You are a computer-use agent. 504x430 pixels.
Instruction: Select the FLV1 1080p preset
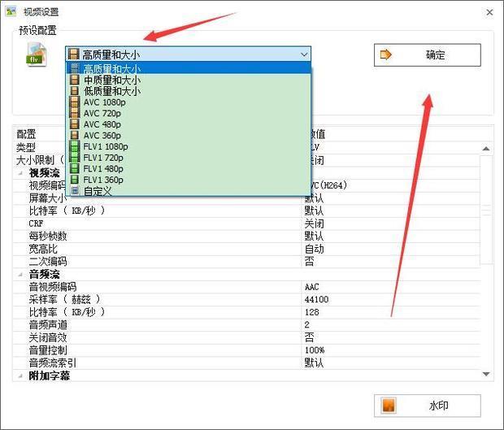tap(106, 146)
